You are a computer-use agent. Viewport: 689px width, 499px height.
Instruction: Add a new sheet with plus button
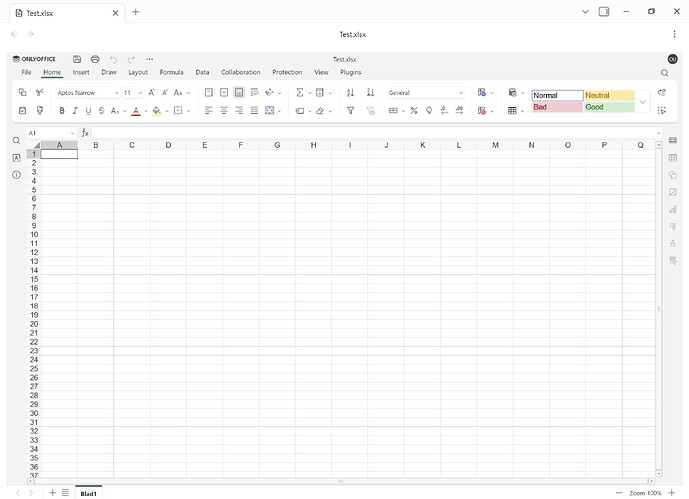coord(52,493)
